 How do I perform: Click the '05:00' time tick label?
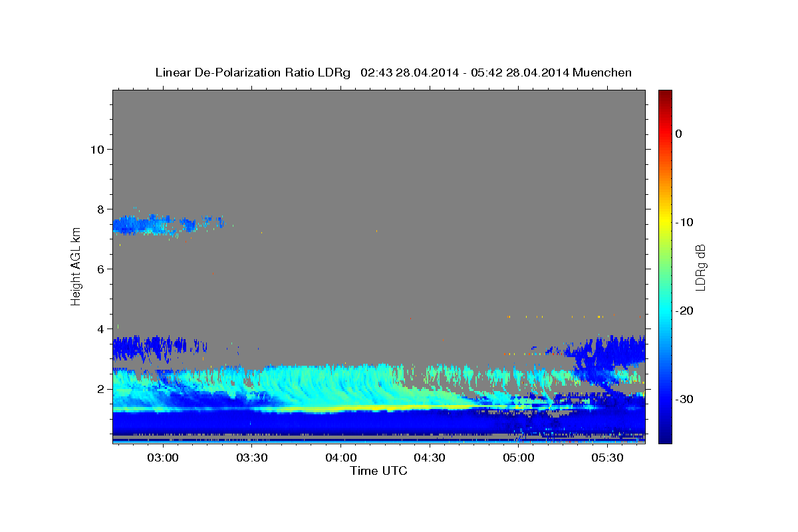click(x=518, y=458)
